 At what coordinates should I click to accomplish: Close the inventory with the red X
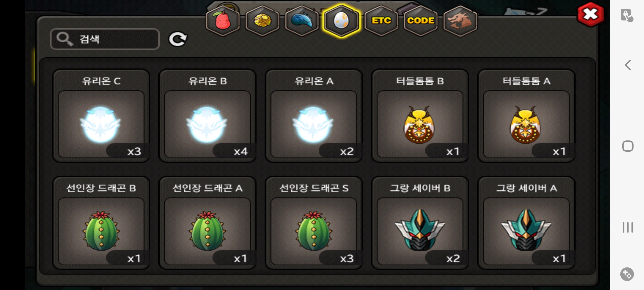pyautogui.click(x=591, y=15)
